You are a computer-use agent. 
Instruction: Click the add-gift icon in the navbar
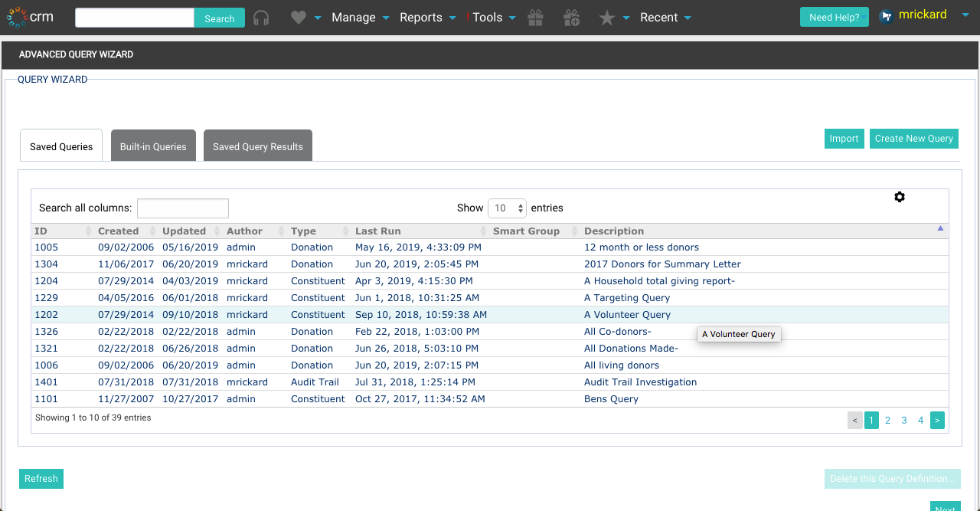click(571, 17)
